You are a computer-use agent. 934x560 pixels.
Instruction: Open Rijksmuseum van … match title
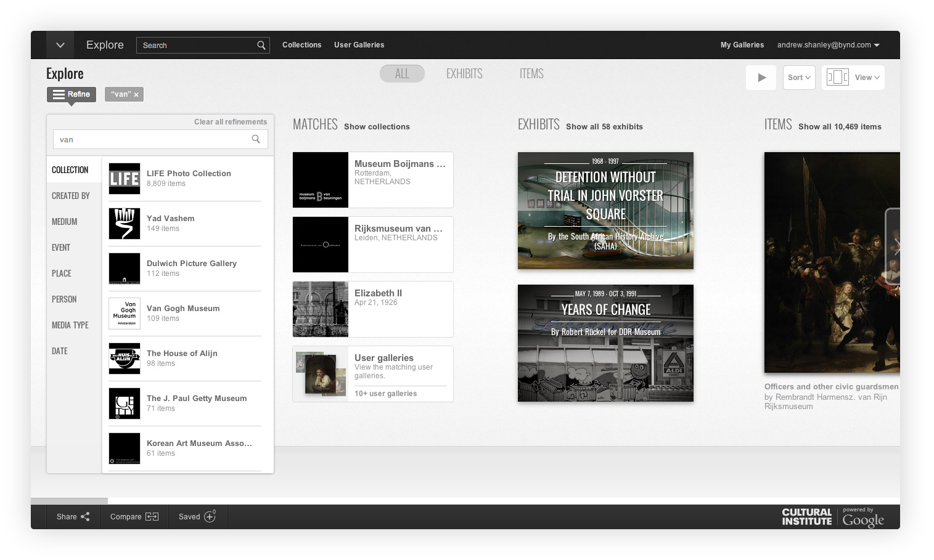(x=398, y=229)
